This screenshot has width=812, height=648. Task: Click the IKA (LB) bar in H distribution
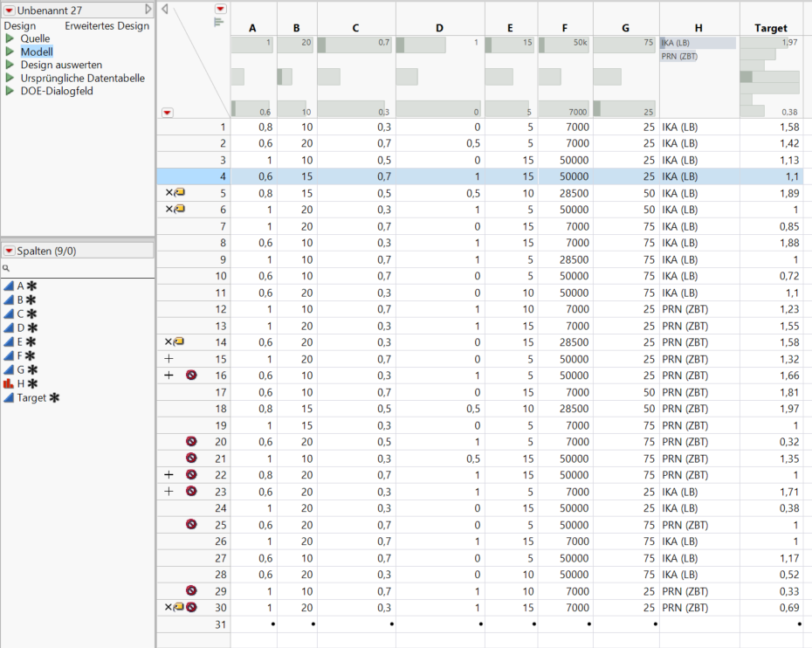[698, 43]
